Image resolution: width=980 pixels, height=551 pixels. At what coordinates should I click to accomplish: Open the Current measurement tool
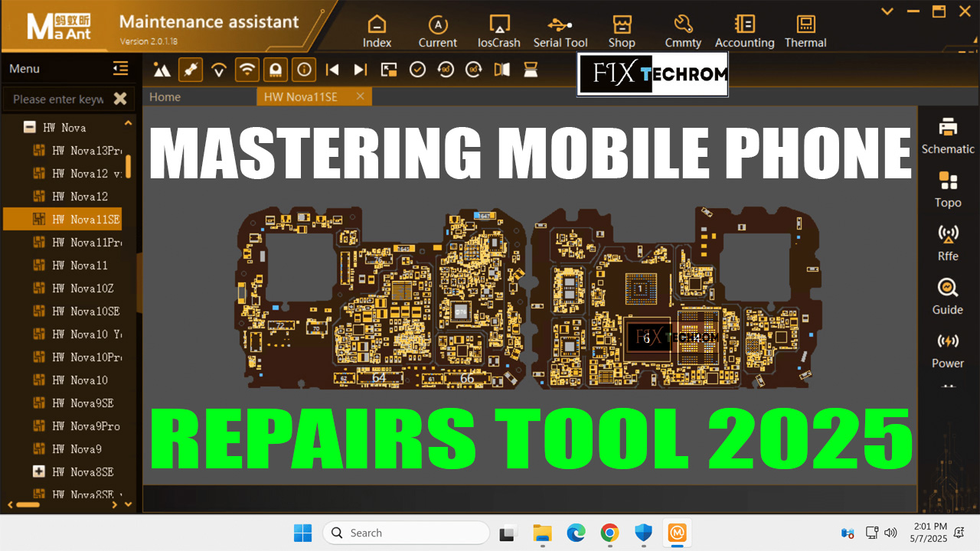click(438, 31)
